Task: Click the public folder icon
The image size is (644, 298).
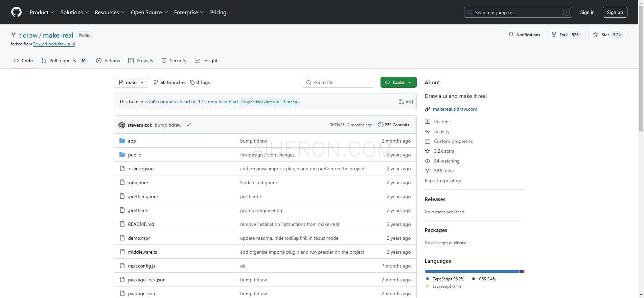Action: coord(122,155)
